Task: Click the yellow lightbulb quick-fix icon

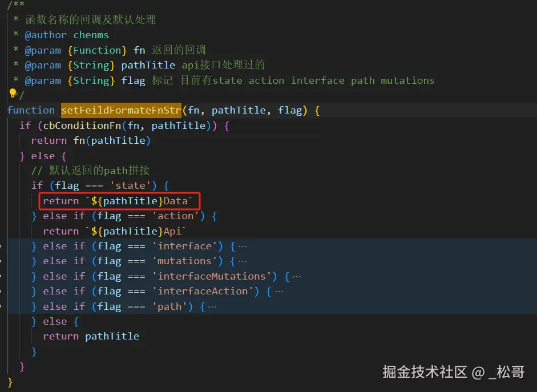Action: tap(13, 93)
